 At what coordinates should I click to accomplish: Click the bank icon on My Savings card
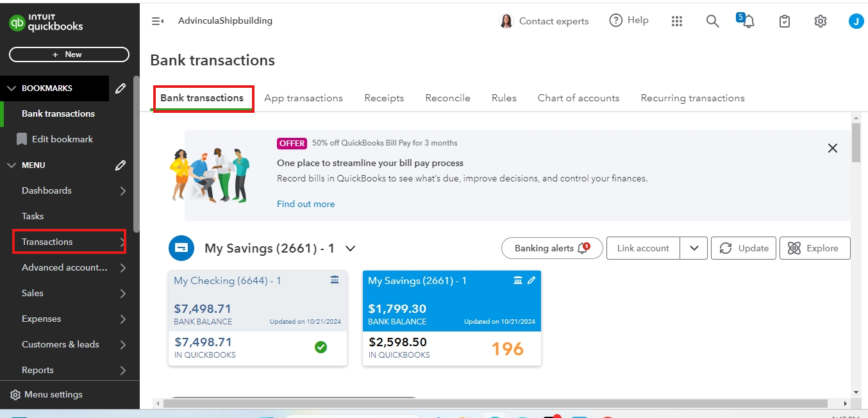point(518,280)
